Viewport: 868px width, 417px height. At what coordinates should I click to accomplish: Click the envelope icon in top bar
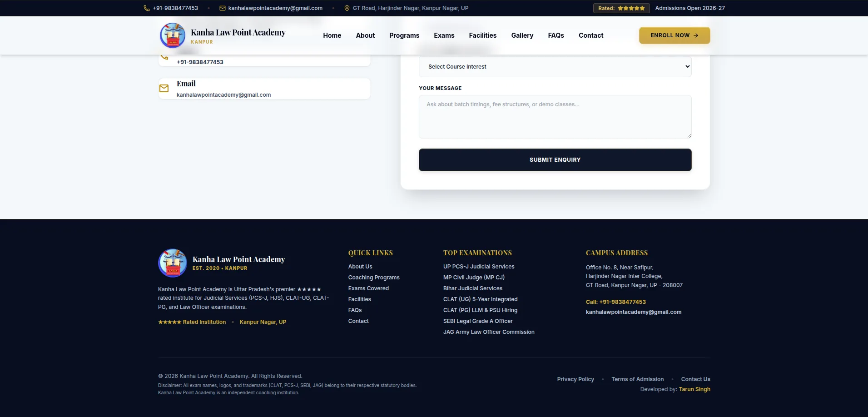(x=223, y=8)
